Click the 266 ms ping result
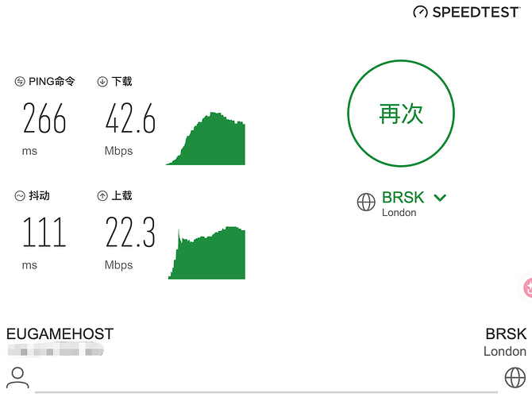 click(44, 118)
